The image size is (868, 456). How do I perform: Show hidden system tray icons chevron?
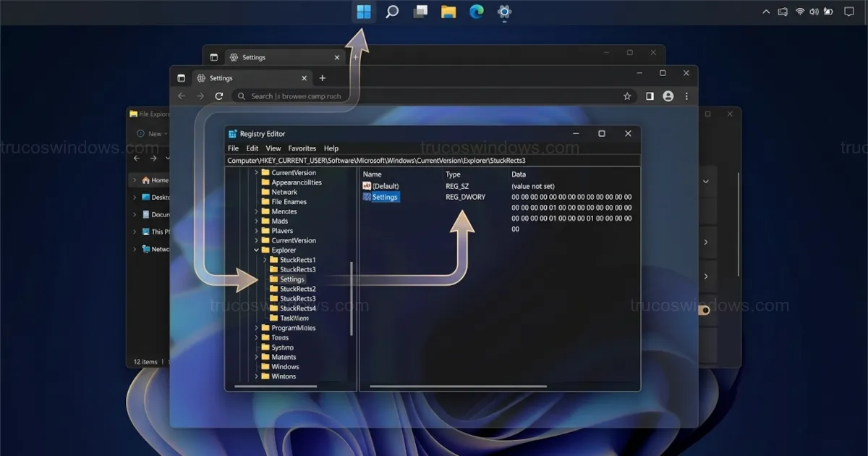pyautogui.click(x=767, y=12)
